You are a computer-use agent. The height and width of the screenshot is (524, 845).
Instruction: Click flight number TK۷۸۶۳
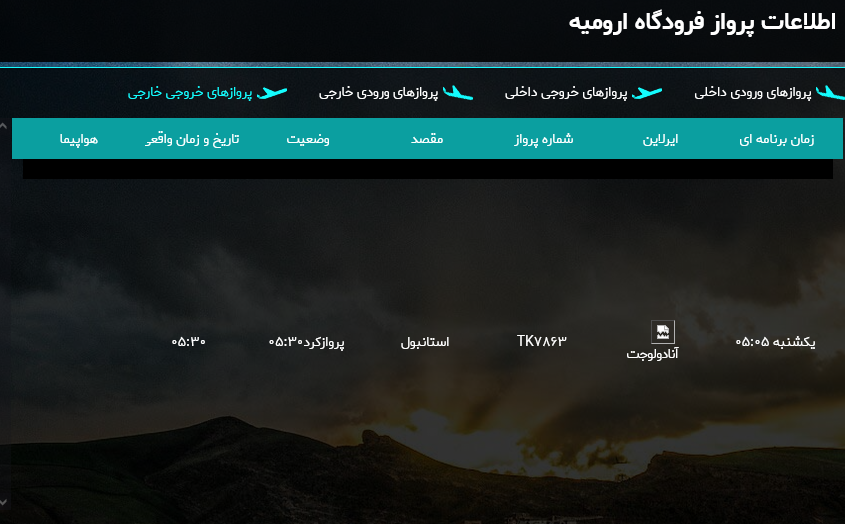[x=542, y=341]
